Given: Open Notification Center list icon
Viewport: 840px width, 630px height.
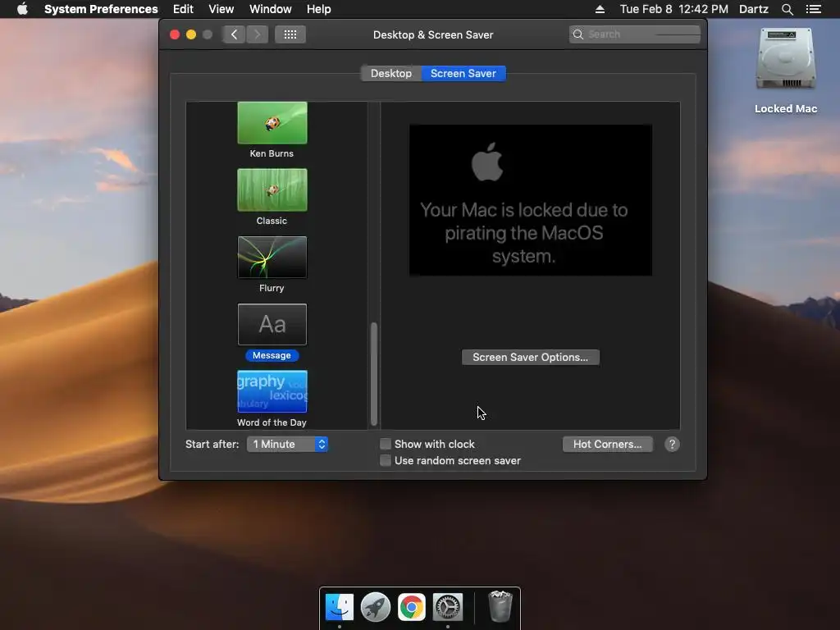Looking at the screenshot, I should pos(813,9).
